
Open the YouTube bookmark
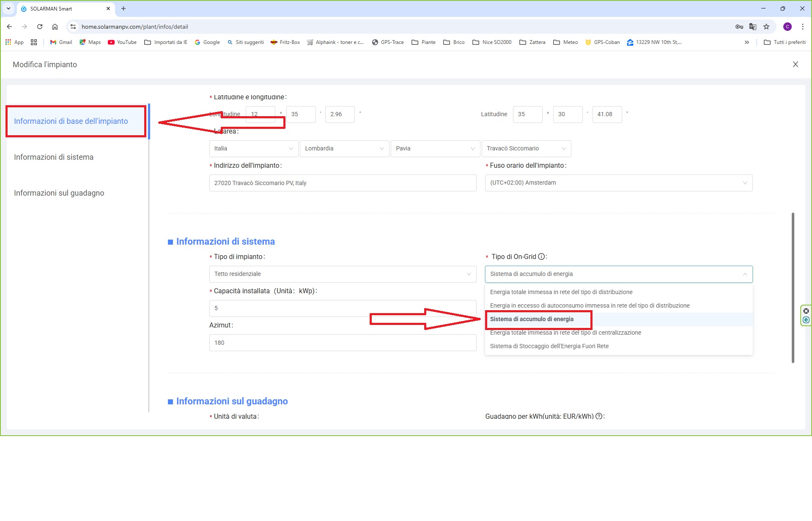point(122,42)
